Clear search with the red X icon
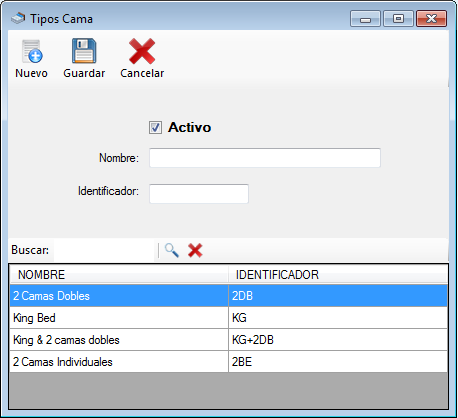Screen dimensions: 458x418 click(195, 250)
